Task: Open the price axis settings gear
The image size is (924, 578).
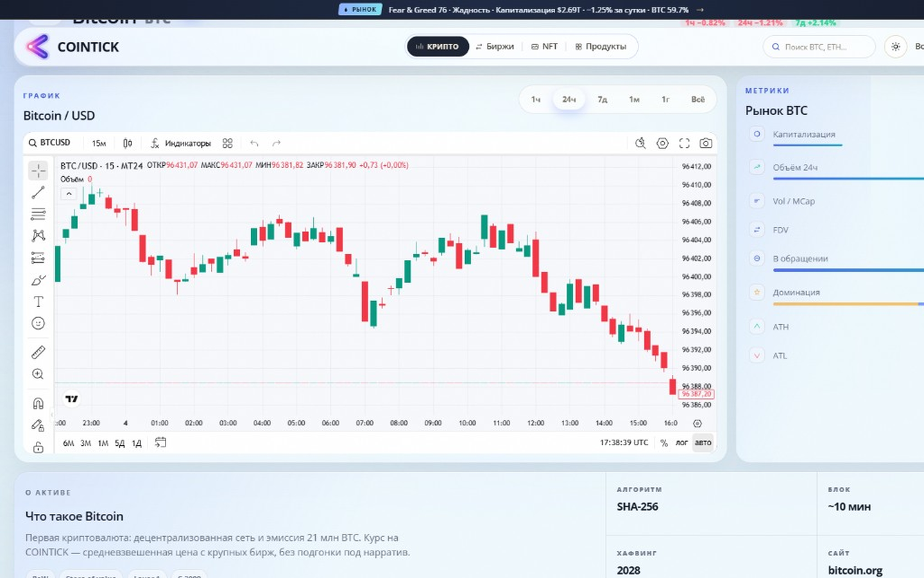Action: (x=697, y=423)
